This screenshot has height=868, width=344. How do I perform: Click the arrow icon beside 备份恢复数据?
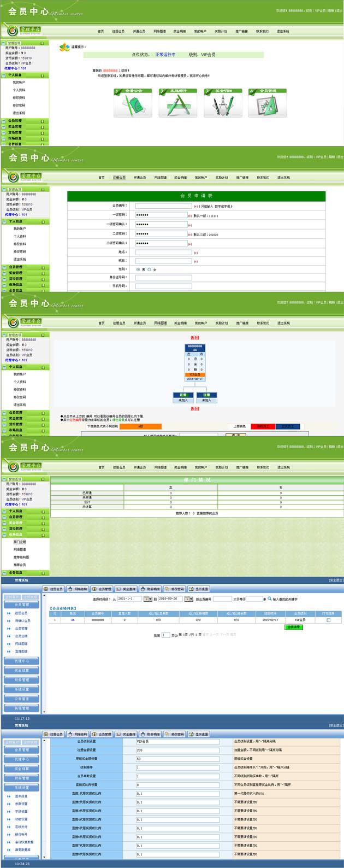9,842
